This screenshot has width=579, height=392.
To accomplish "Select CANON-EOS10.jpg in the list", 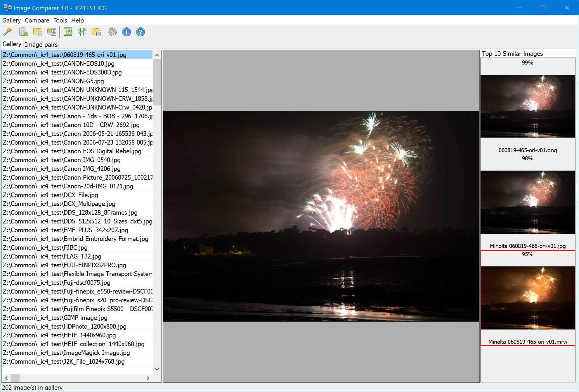I will (x=77, y=63).
